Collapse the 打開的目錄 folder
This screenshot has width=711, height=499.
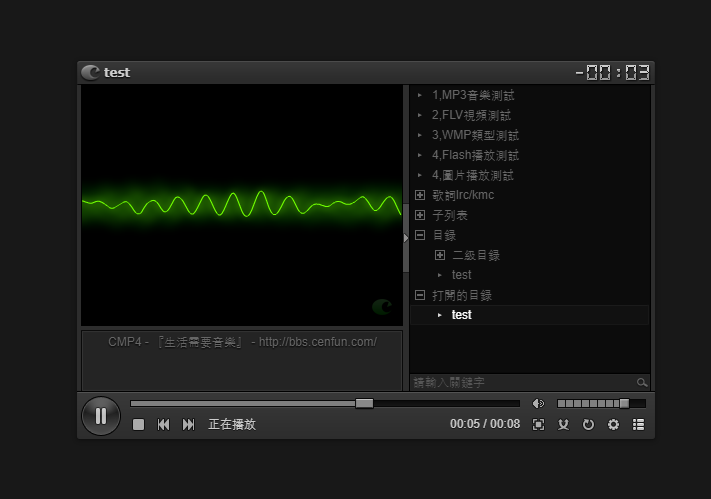coord(420,295)
